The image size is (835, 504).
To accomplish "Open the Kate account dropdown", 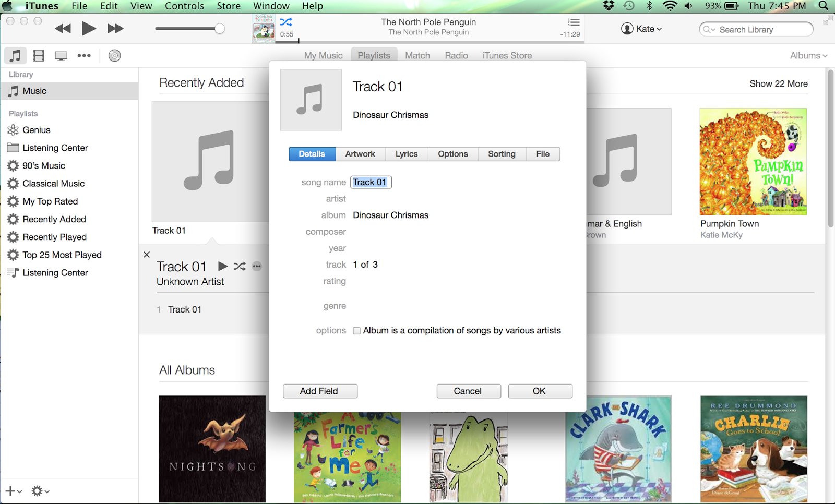I will pyautogui.click(x=641, y=29).
